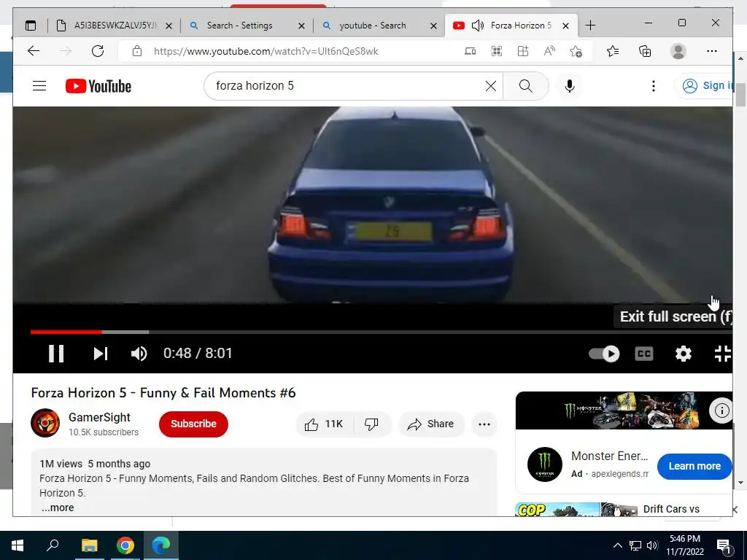
Task: Click the address bar URL
Action: coord(266,52)
